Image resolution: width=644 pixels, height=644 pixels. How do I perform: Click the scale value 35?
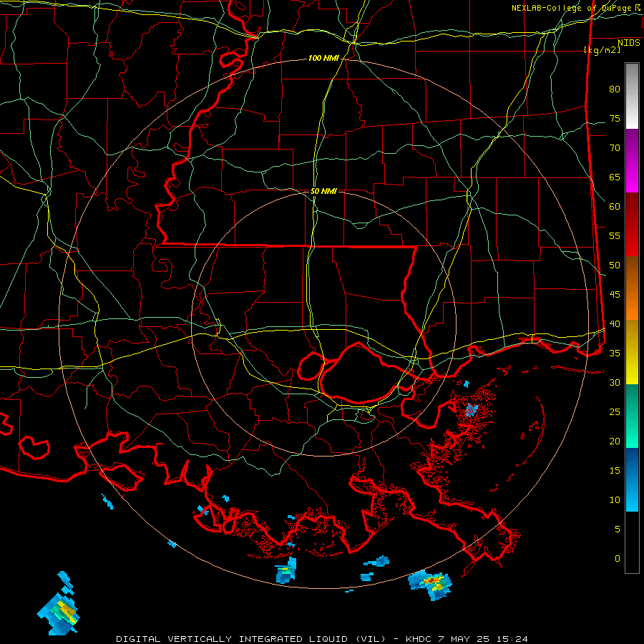[615, 353]
